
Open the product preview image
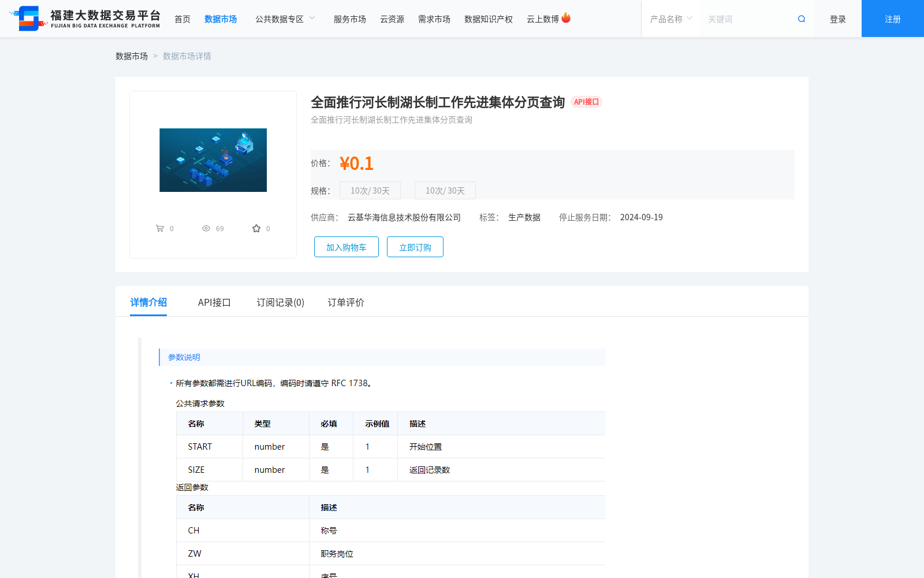click(x=213, y=160)
